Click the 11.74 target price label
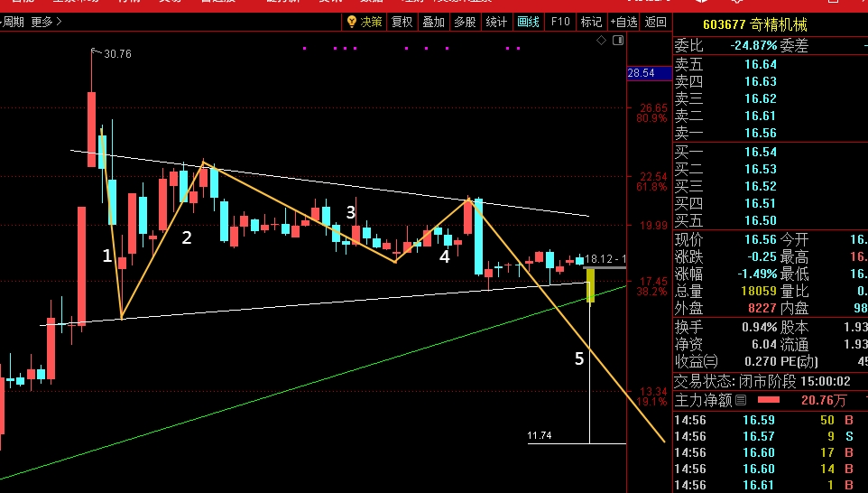 click(x=540, y=435)
